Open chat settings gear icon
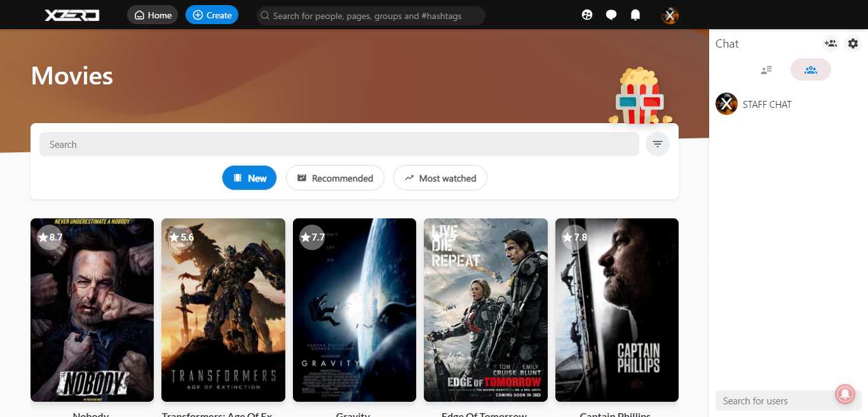 (853, 44)
